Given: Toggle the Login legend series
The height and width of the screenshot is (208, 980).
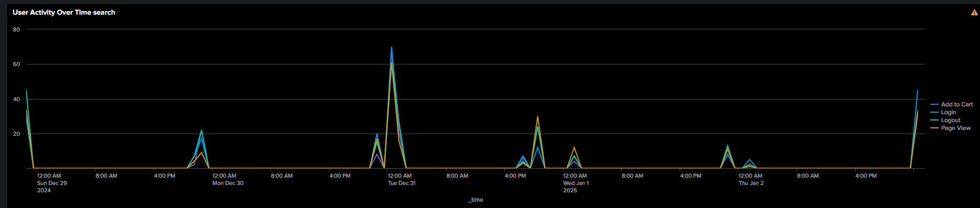Looking at the screenshot, I should (943, 112).
